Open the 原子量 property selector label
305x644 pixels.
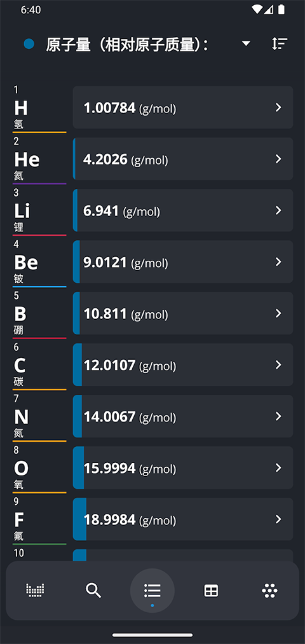tap(127, 44)
